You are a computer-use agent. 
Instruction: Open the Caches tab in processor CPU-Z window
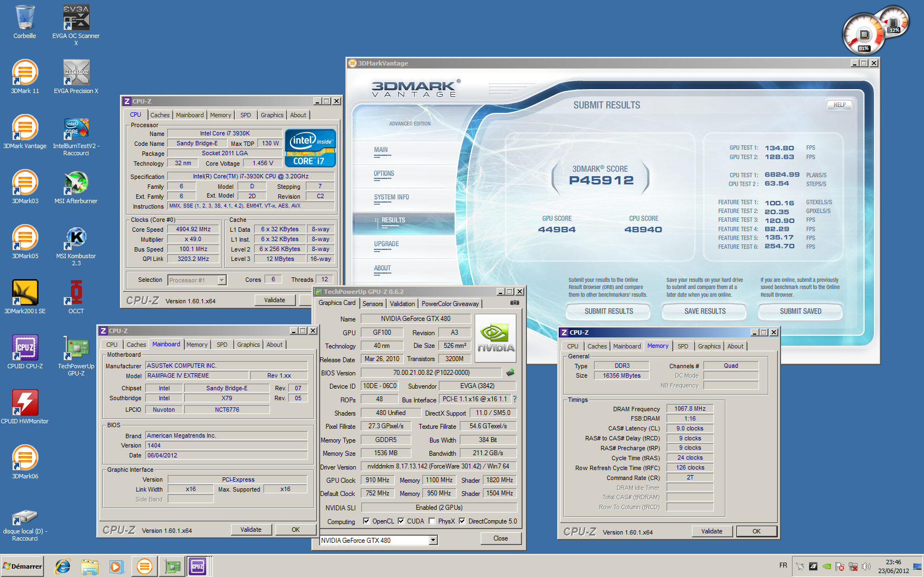click(160, 115)
